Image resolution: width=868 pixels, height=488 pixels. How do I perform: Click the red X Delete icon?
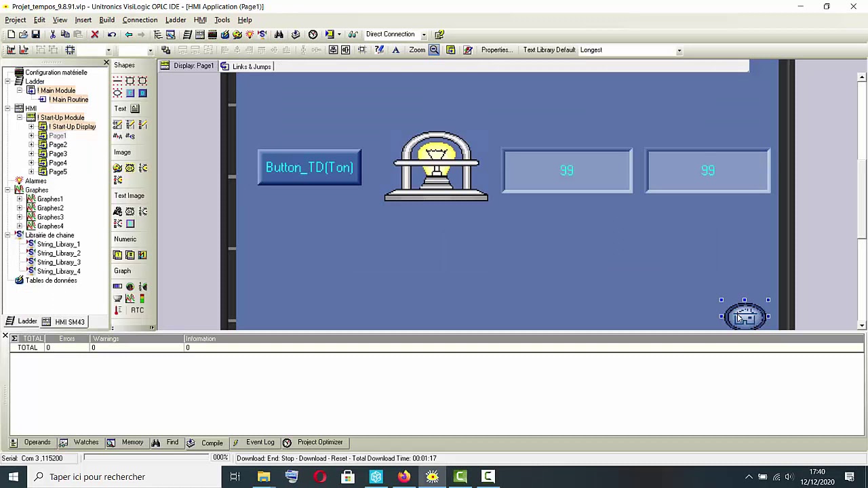pos(94,34)
